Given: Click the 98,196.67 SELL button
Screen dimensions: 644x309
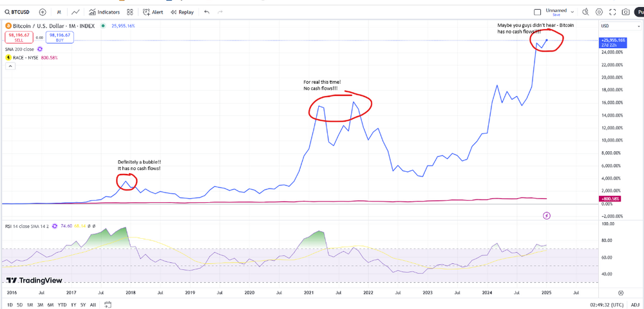Looking at the screenshot, I should pyautogui.click(x=17, y=37).
